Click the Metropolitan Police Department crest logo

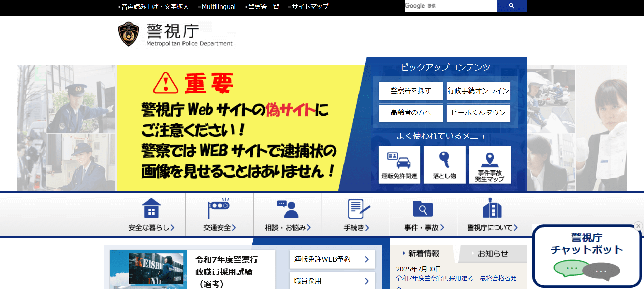(x=129, y=34)
